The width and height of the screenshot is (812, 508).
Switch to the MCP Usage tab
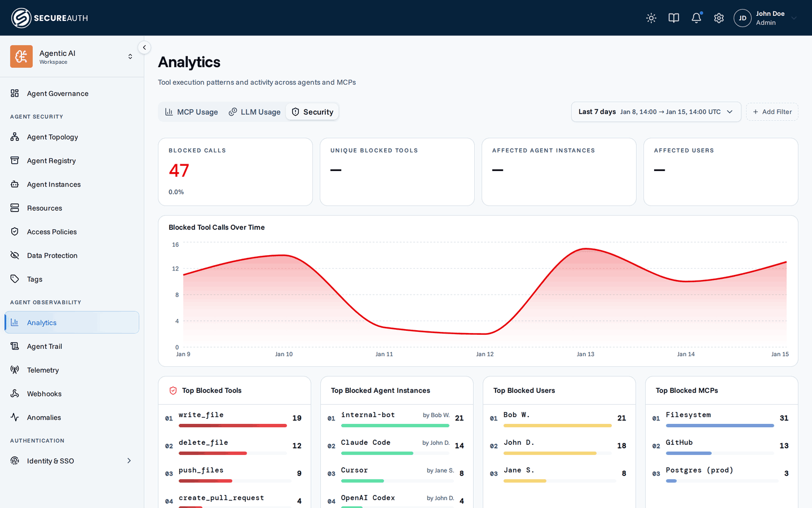click(x=191, y=112)
